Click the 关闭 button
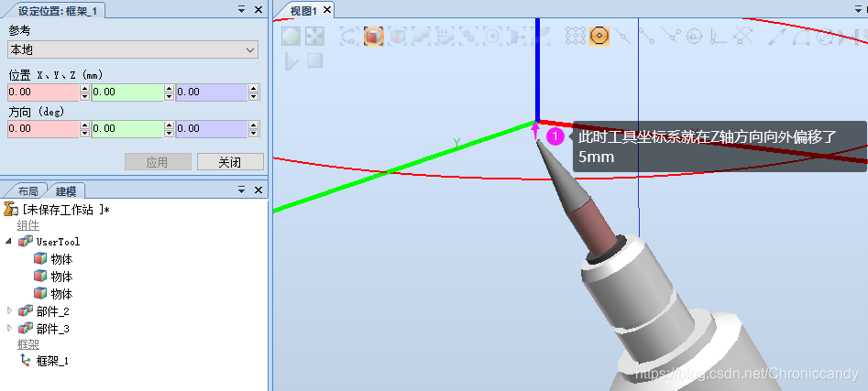Viewport: 868px width, 391px height. [230, 162]
